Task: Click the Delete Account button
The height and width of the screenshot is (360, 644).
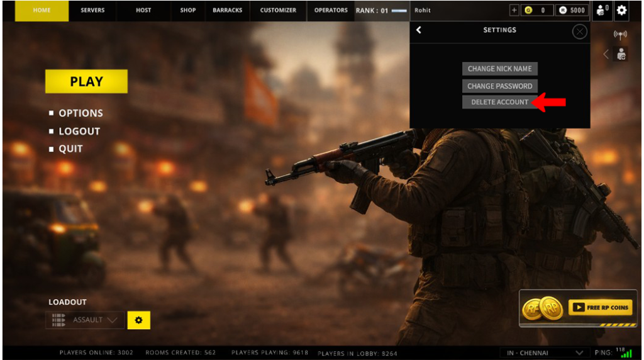Action: click(x=499, y=102)
